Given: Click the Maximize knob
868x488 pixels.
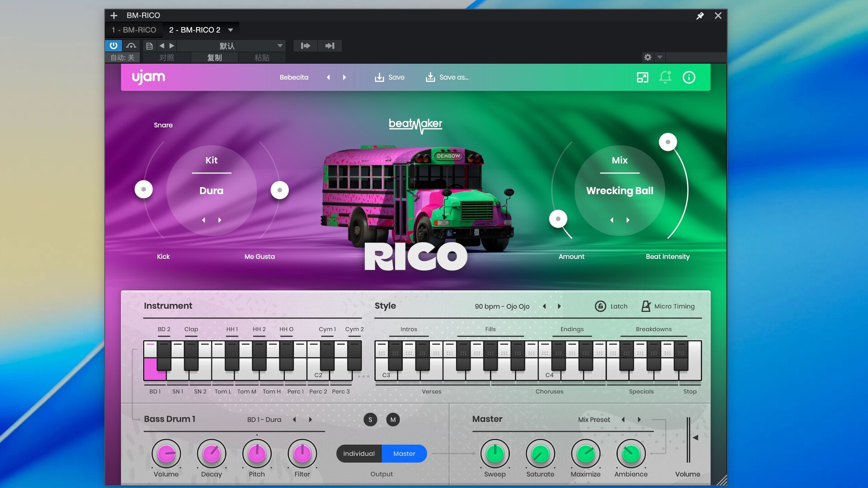Looking at the screenshot, I should pyautogui.click(x=585, y=454).
